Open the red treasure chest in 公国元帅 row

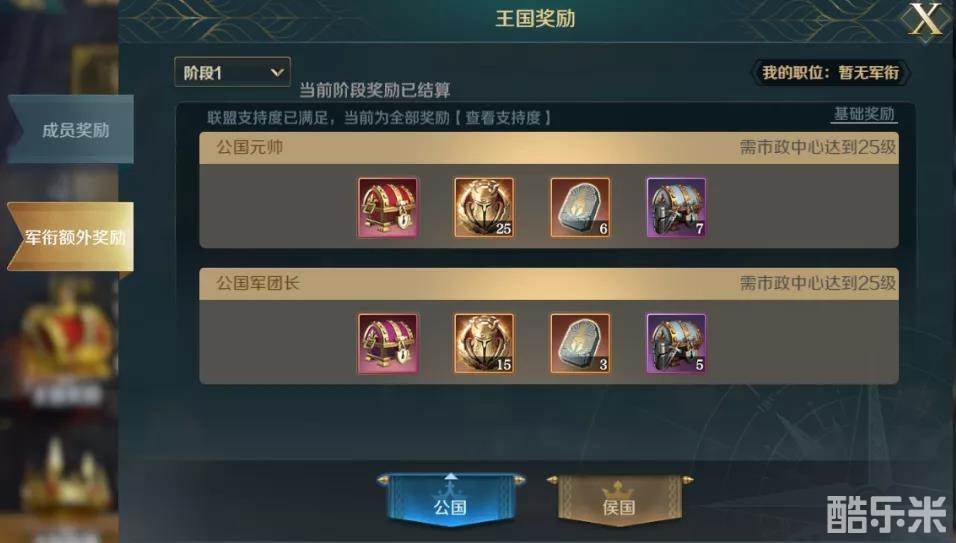(388, 207)
